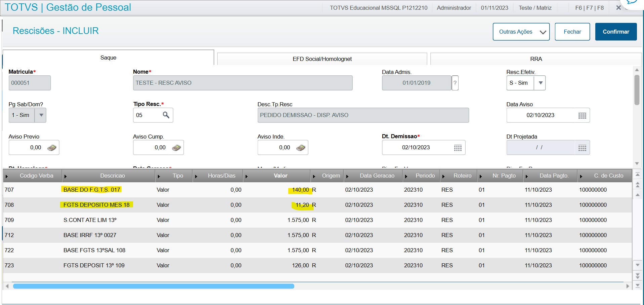Image resolution: width=644 pixels, height=305 pixels.
Task: Sort by Nr. Pagto column header
Action: coord(501,176)
